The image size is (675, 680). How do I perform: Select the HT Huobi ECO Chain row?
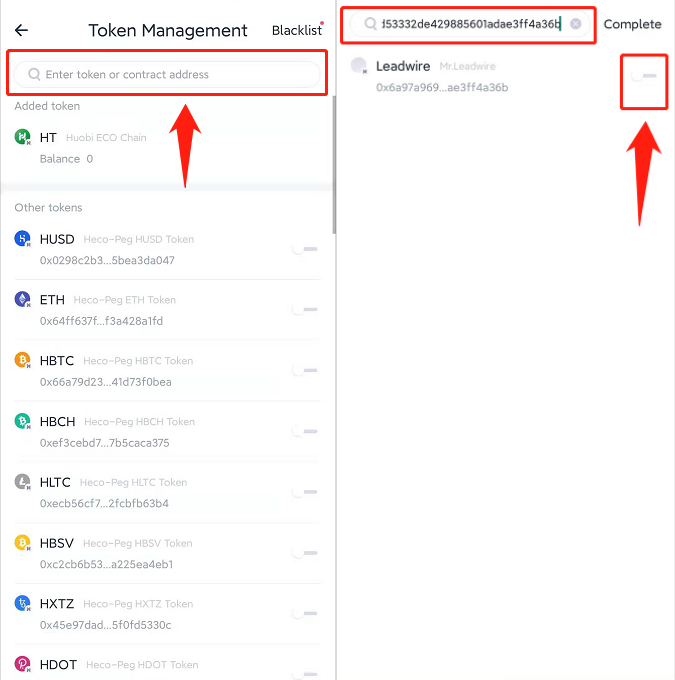point(167,148)
